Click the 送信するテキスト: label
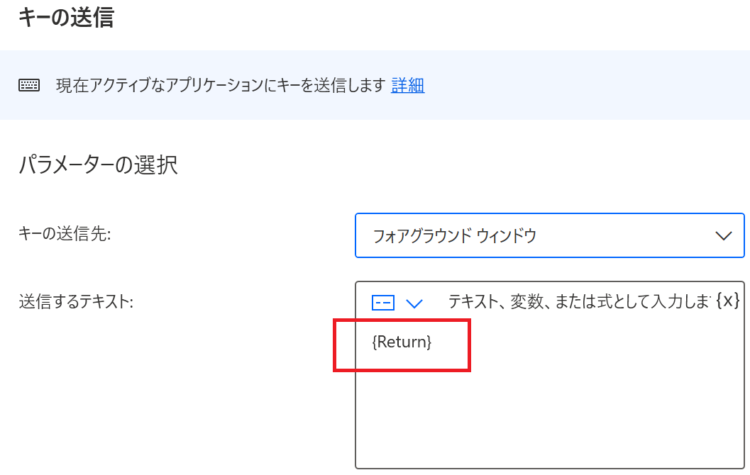 point(76,302)
